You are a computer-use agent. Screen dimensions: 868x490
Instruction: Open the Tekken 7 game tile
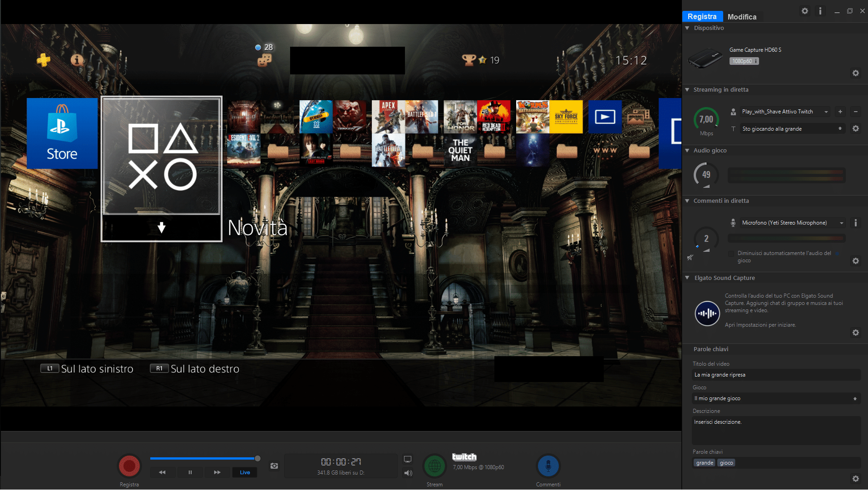coord(350,117)
